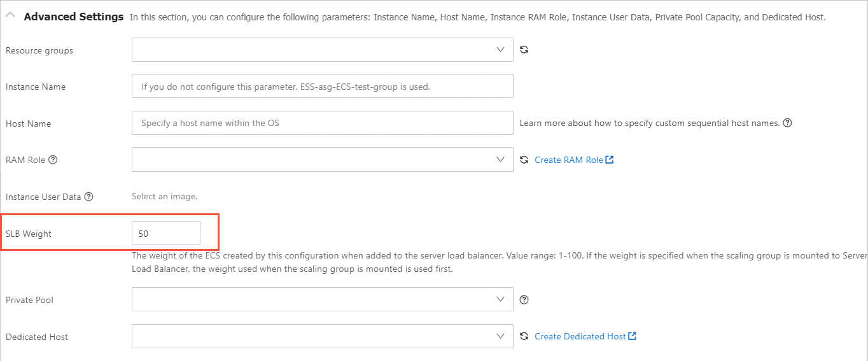868x361 pixels.
Task: Focus the Instance Name input field
Action: point(322,87)
